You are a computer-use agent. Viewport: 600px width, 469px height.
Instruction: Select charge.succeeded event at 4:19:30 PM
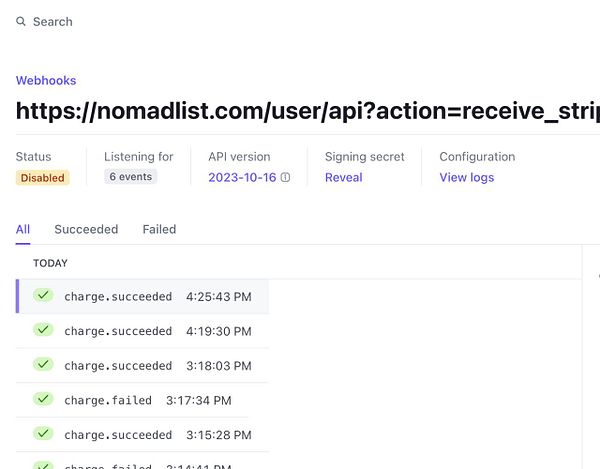click(x=118, y=331)
